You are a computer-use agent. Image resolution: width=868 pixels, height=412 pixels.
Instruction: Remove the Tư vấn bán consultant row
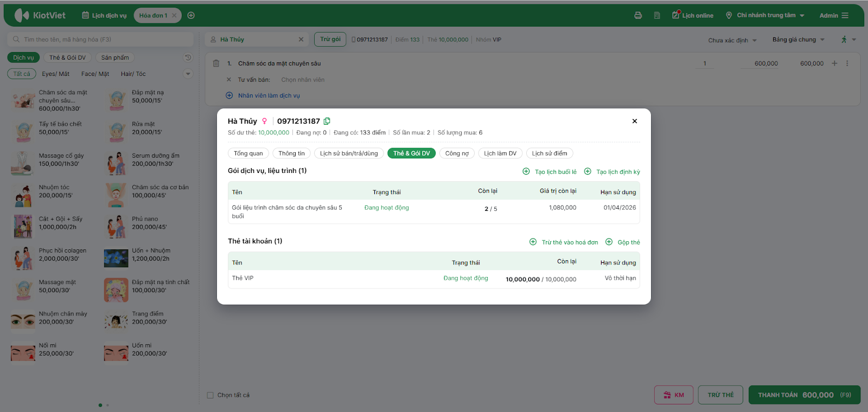click(x=229, y=80)
